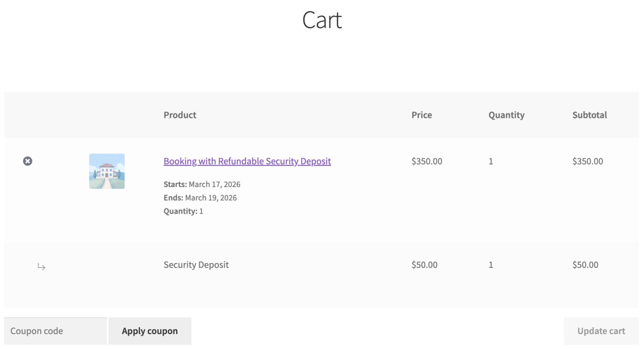This screenshot has width=644, height=349.
Task: Select the booking quantity value of 1
Action: [x=491, y=161]
